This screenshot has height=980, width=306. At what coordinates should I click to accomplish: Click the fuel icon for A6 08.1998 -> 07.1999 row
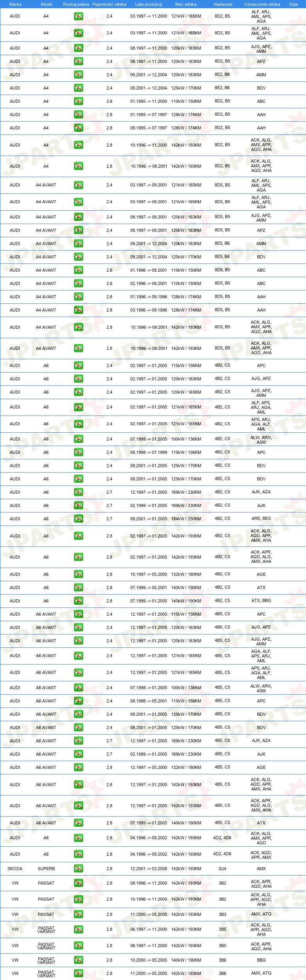click(x=78, y=452)
